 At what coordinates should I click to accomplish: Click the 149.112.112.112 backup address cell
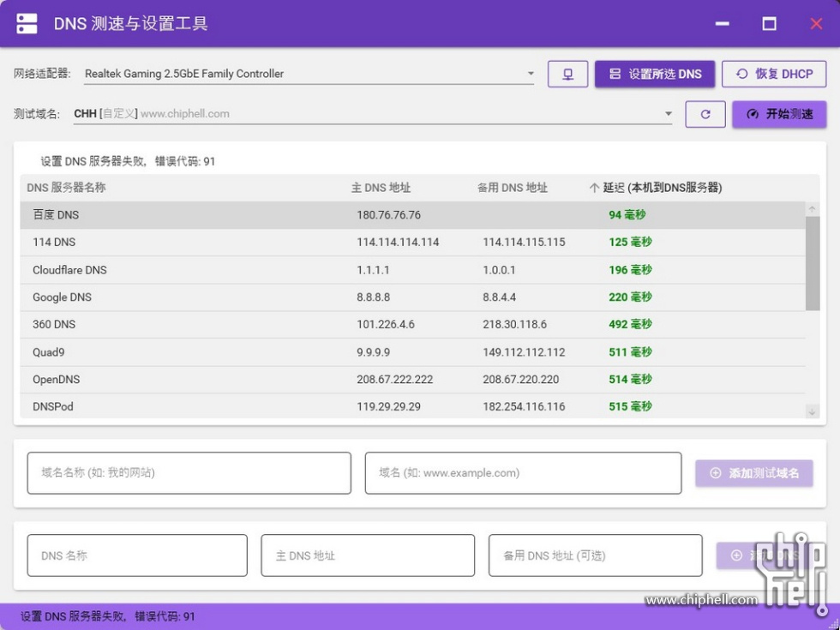(x=524, y=352)
